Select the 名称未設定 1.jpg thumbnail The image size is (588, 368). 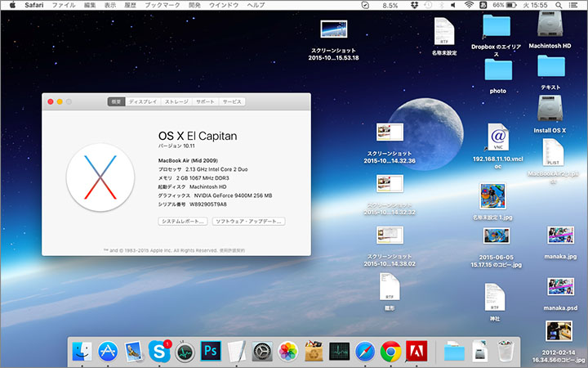click(492, 196)
